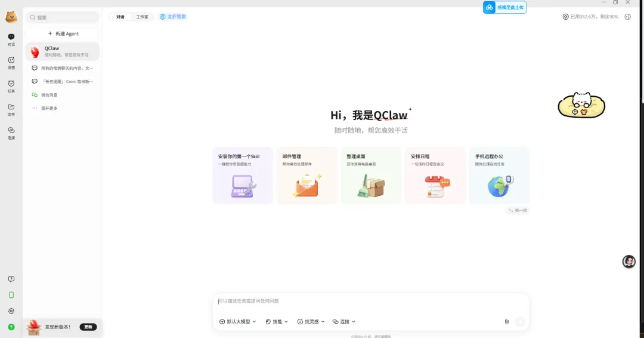Viewport: 644px width, 338px height.
Task: Click the 更新 update button
Action: pos(88,327)
